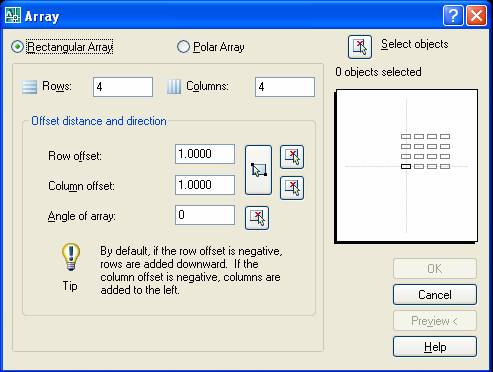The width and height of the screenshot is (493, 372).
Task: Click the '0 objects selected' text
Action: 378,72
